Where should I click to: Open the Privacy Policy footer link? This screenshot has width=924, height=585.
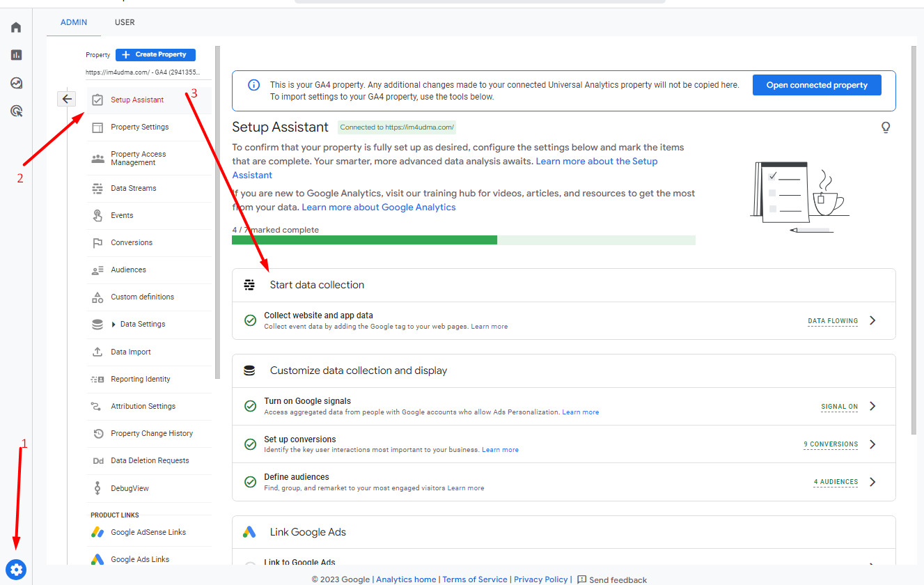541,579
